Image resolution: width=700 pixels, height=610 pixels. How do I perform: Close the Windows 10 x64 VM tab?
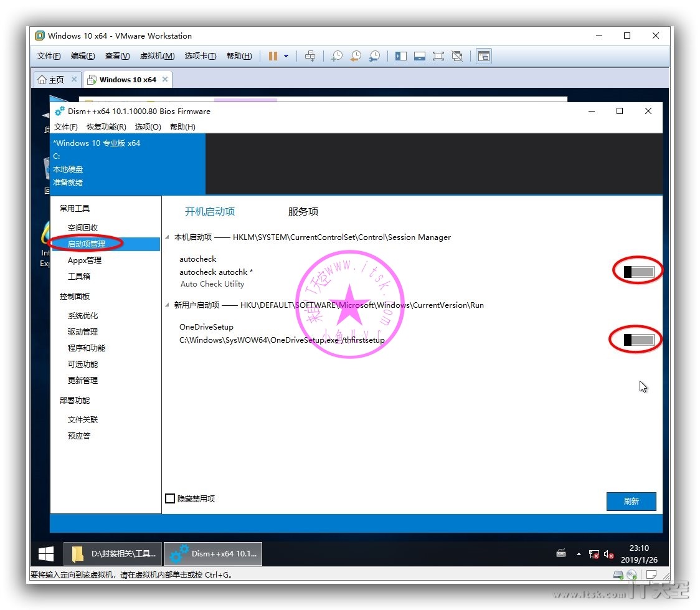click(165, 79)
